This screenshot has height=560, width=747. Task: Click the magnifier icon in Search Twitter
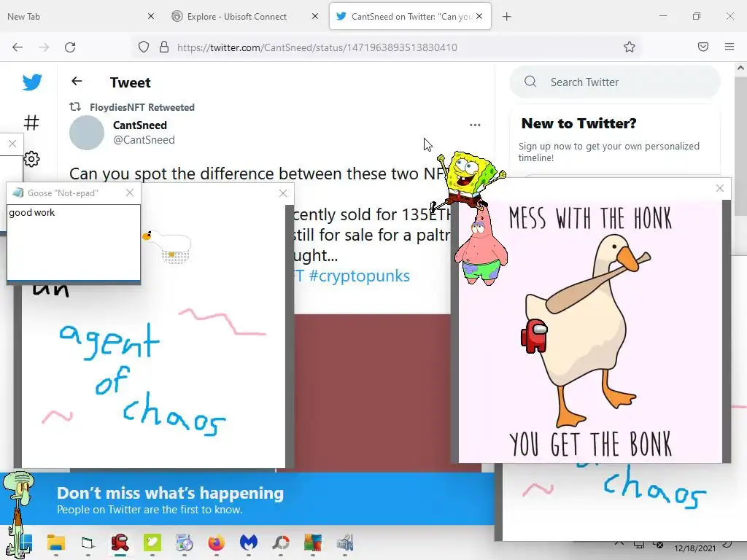point(530,82)
